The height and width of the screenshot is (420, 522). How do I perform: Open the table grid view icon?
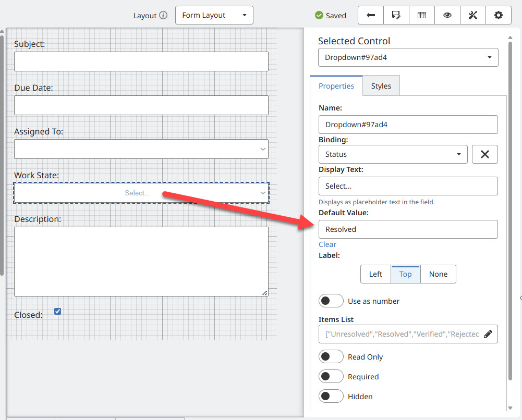[422, 15]
